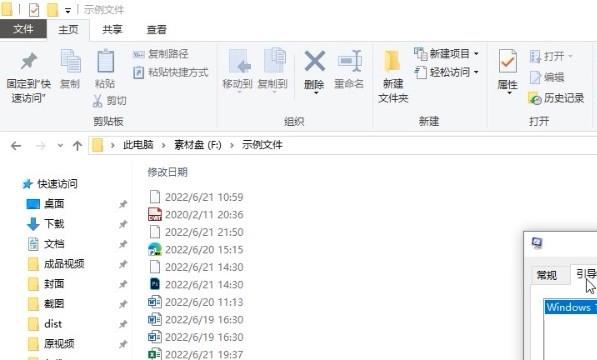
Task: Open 原视频 folder in sidebar
Action: pyautogui.click(x=59, y=344)
